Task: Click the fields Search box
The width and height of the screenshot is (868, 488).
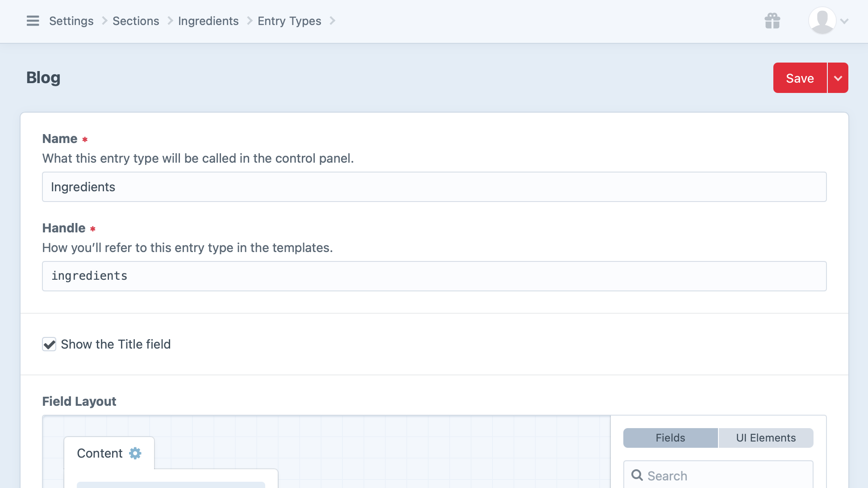Action: 714,475
